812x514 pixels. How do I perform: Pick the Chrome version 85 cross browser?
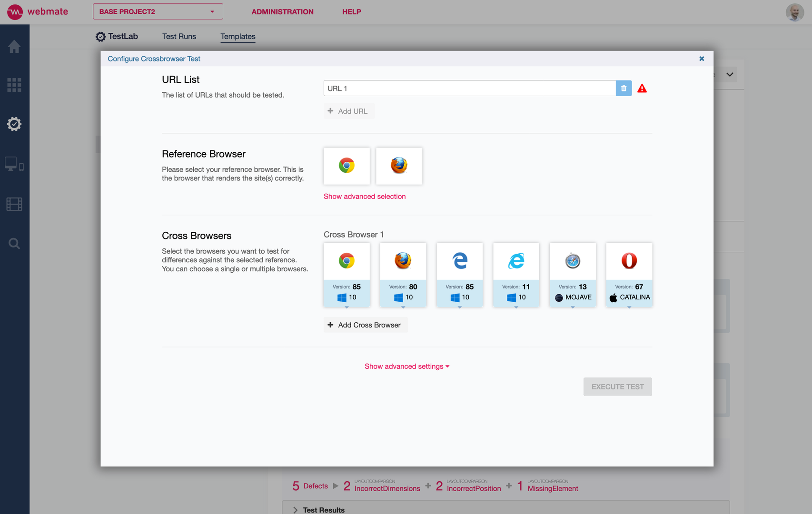pyautogui.click(x=347, y=275)
